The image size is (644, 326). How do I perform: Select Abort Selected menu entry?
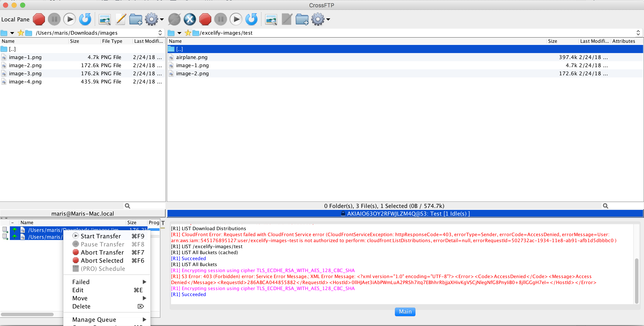pos(102,261)
